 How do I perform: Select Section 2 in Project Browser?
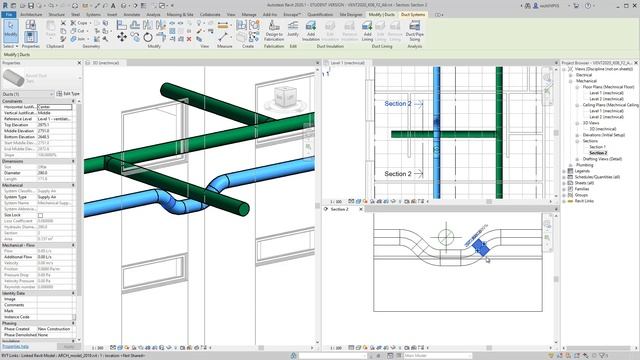coord(598,153)
